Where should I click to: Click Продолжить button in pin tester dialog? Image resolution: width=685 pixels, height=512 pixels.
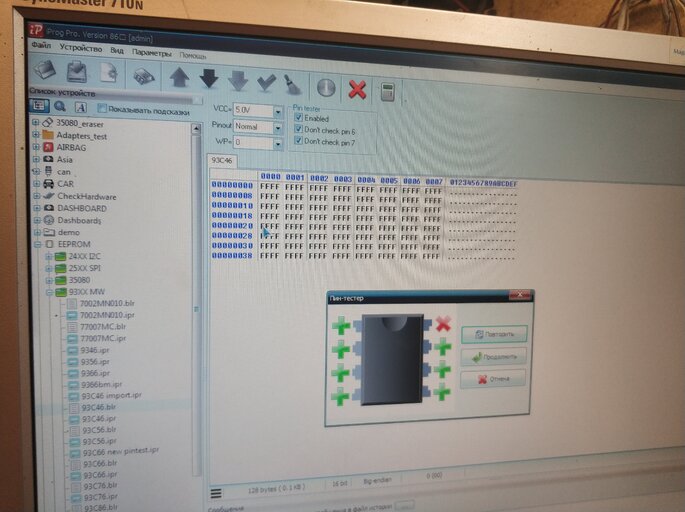(494, 357)
